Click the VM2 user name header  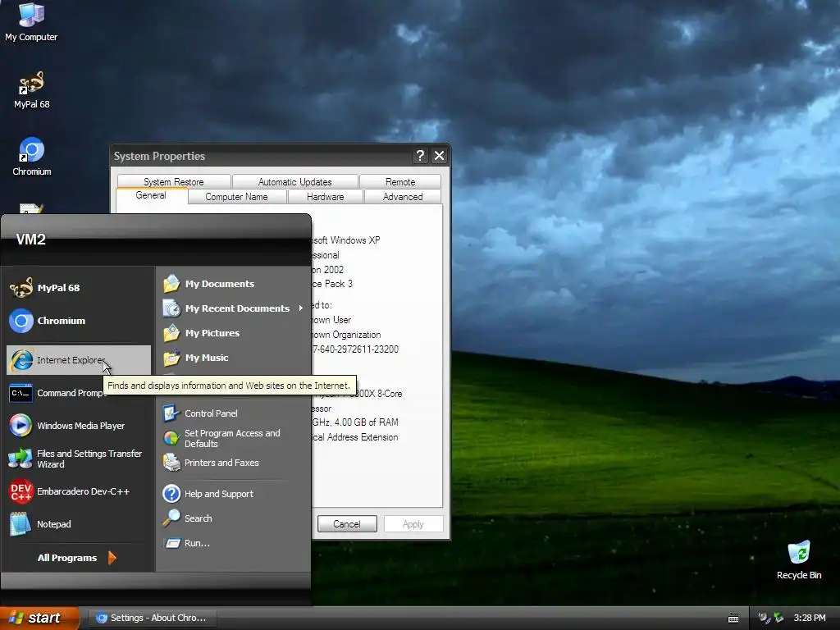pos(30,239)
